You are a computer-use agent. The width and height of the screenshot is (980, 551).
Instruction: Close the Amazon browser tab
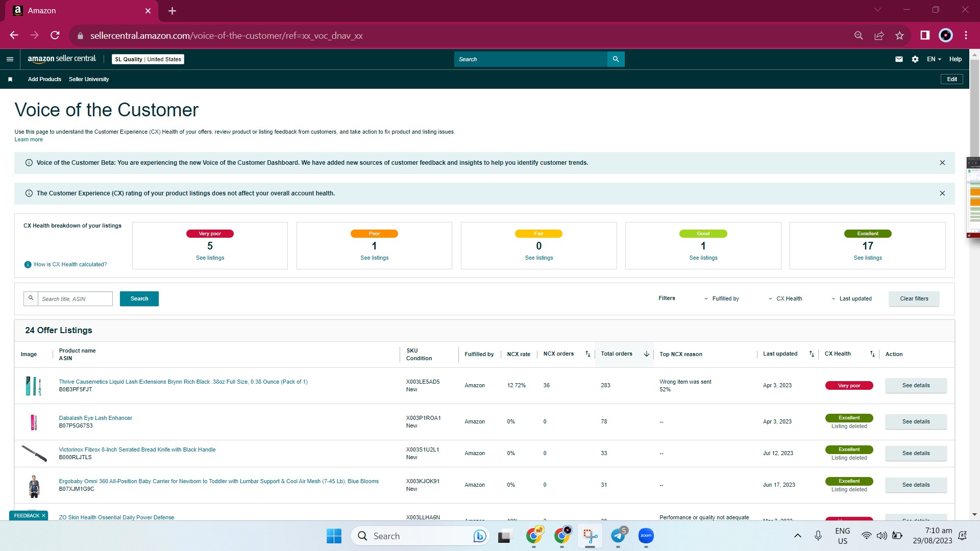click(148, 11)
